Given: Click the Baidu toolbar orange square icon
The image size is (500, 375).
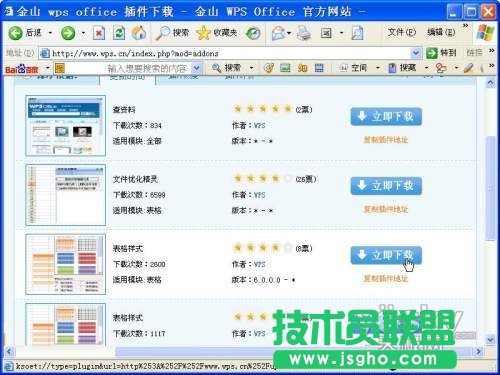Looking at the screenshot, I should [x=60, y=68].
